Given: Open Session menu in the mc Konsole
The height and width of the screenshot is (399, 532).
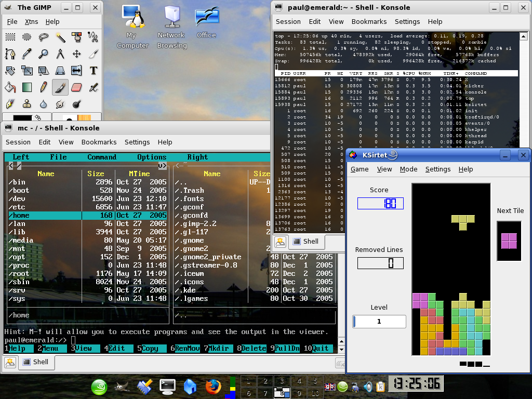Looking at the screenshot, I should (18, 142).
